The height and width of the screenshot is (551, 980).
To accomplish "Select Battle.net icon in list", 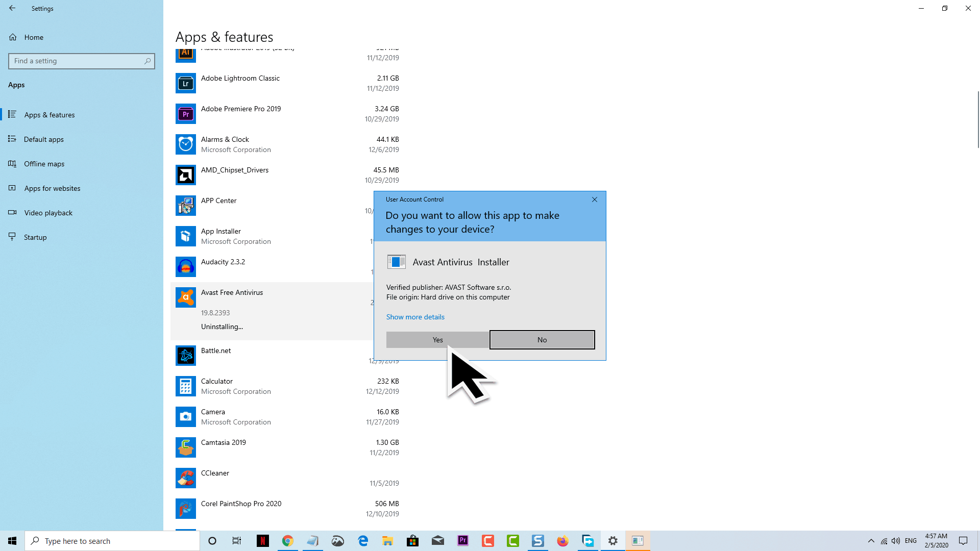I will coord(186,356).
